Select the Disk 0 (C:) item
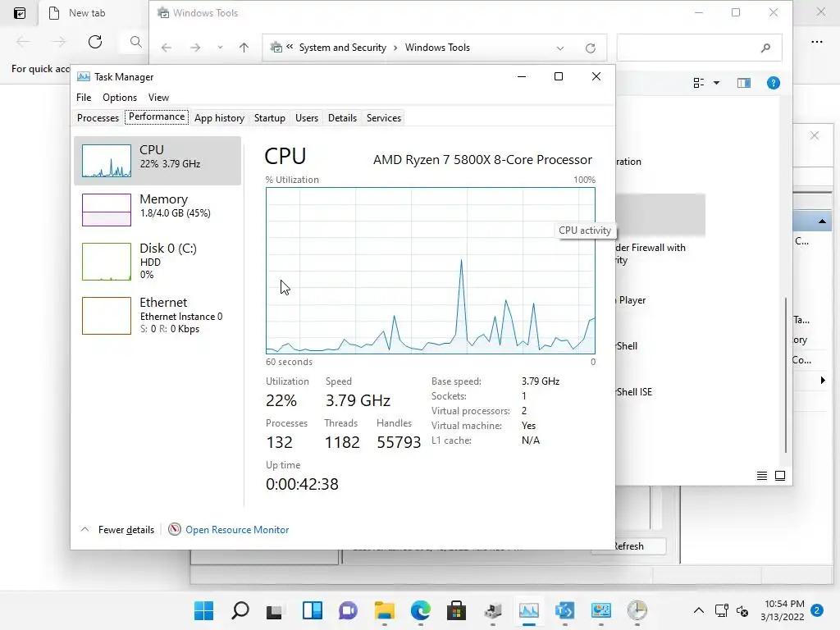Screen dimensions: 840x630 pos(157,262)
